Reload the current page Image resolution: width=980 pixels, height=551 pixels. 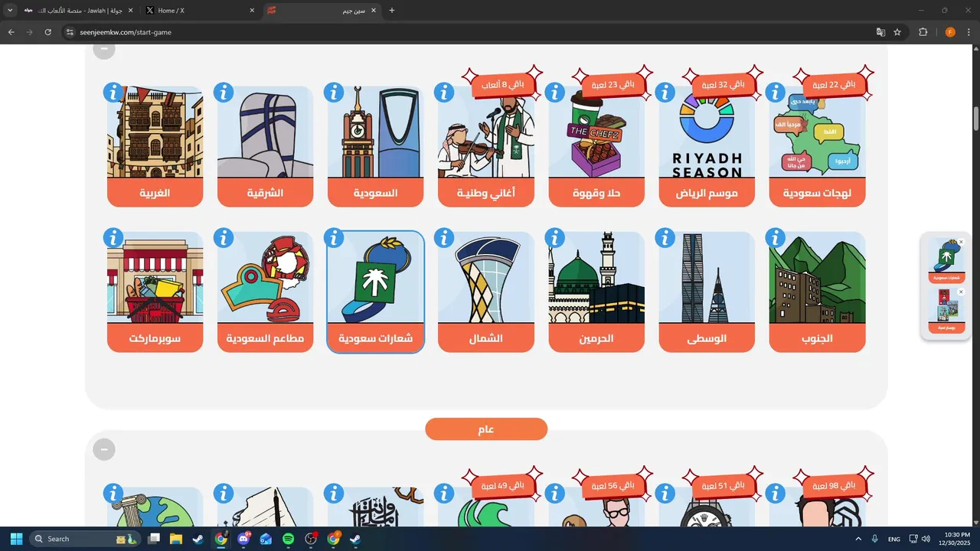tap(48, 32)
